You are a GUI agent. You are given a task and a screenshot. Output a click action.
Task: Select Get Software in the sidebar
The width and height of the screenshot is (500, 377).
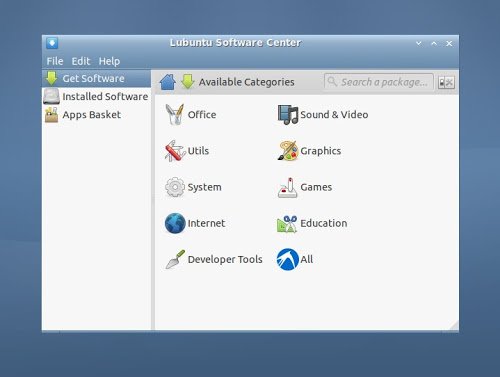97,78
